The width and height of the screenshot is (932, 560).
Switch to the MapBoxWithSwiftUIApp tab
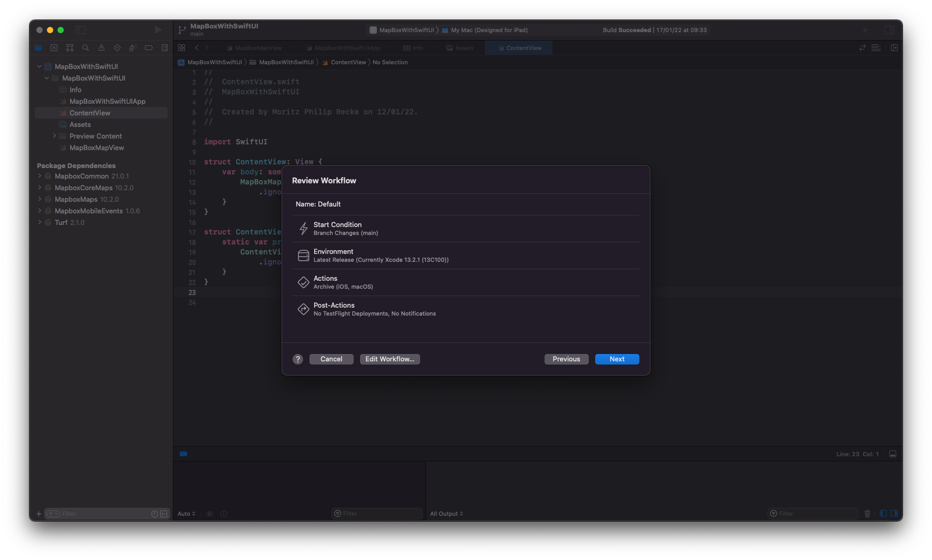tap(343, 48)
